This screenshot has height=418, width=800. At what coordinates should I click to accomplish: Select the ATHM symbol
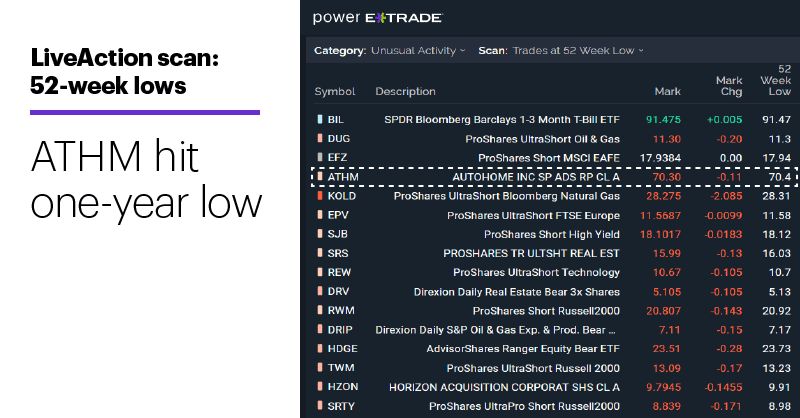coord(343,177)
